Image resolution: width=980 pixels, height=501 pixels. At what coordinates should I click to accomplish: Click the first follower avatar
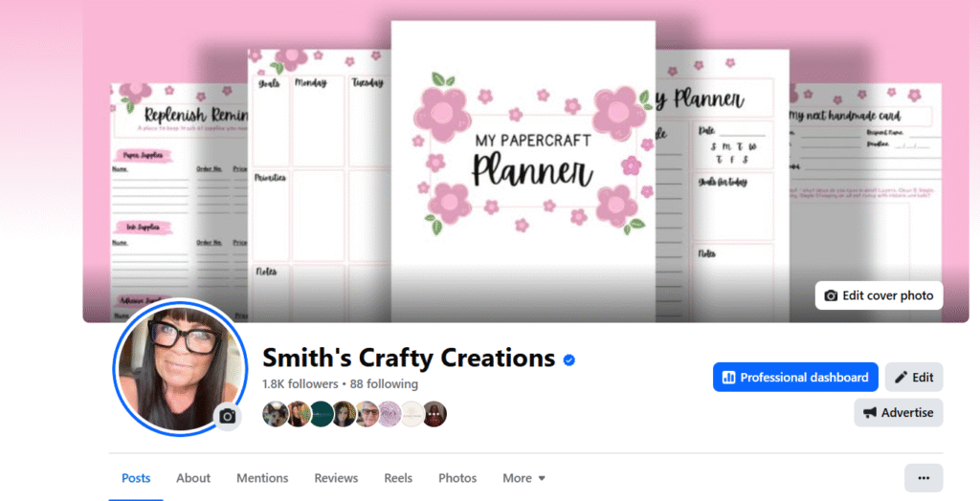click(x=275, y=414)
